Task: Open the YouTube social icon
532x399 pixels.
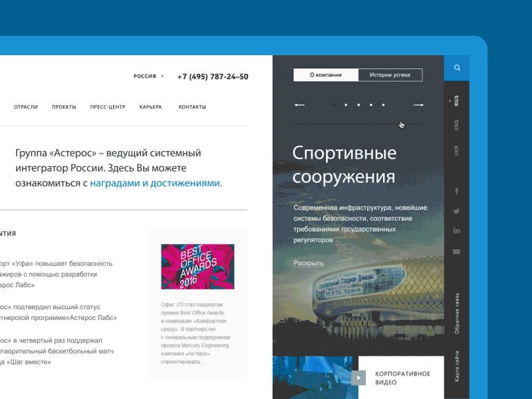Action: pyautogui.click(x=456, y=251)
